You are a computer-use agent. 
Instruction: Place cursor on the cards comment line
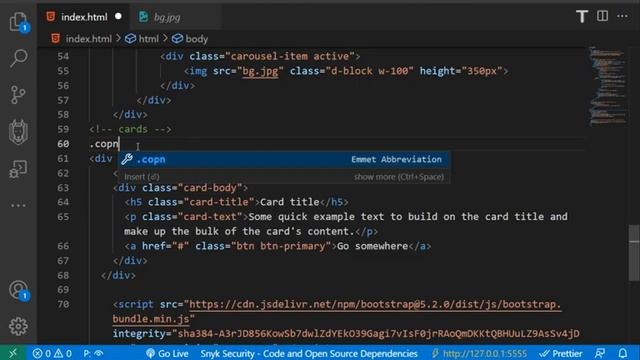(130, 129)
